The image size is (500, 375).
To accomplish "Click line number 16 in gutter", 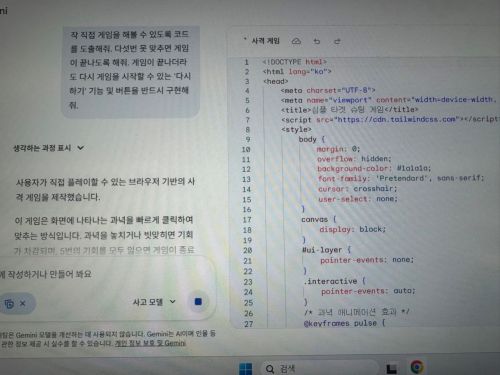I will (247, 210).
